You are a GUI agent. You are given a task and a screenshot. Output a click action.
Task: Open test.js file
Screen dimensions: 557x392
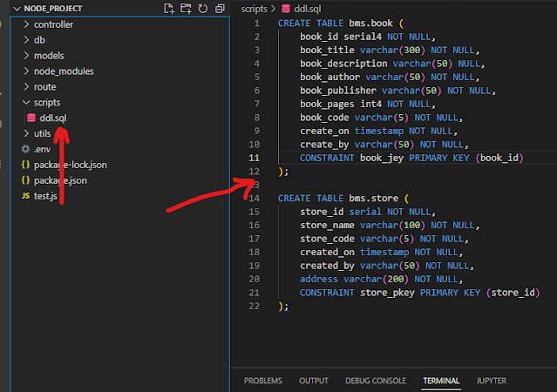click(x=45, y=196)
